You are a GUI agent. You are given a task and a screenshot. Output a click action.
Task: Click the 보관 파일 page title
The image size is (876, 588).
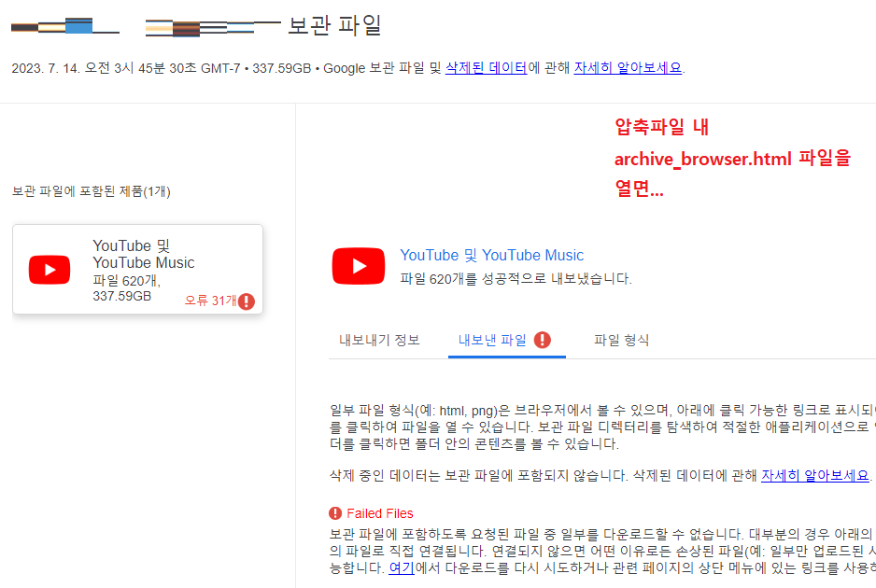[334, 25]
